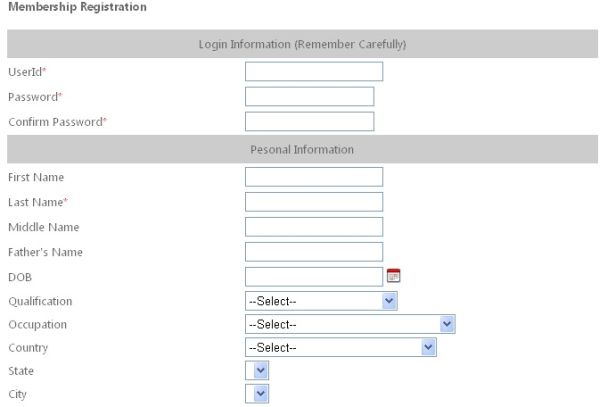Open the State dropdown
Image resolution: width=600 pixels, height=407 pixels.
pyautogui.click(x=257, y=370)
